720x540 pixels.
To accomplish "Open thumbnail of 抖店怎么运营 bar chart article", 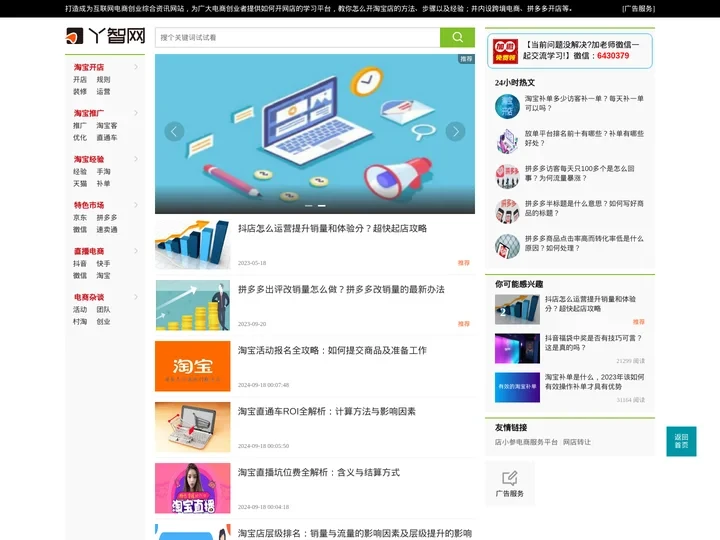I will click(192, 244).
